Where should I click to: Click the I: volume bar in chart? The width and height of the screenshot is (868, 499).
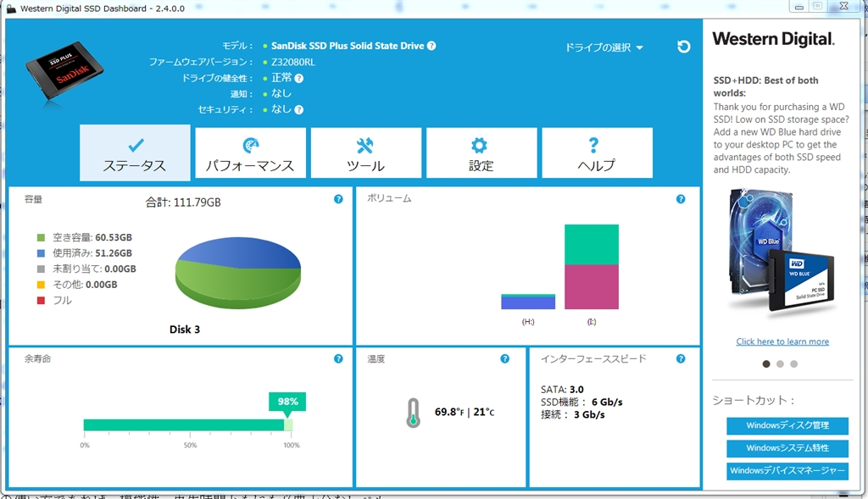click(x=591, y=267)
